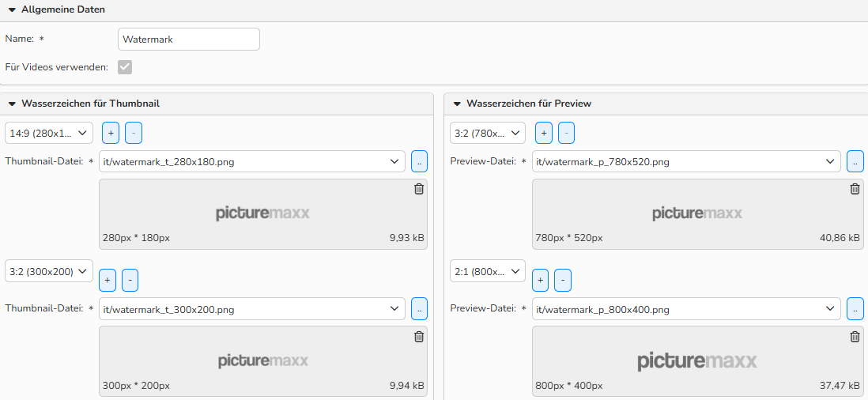Collapse the 'Allgemeine Daten' section
This screenshot has height=400, width=868.
point(12,10)
